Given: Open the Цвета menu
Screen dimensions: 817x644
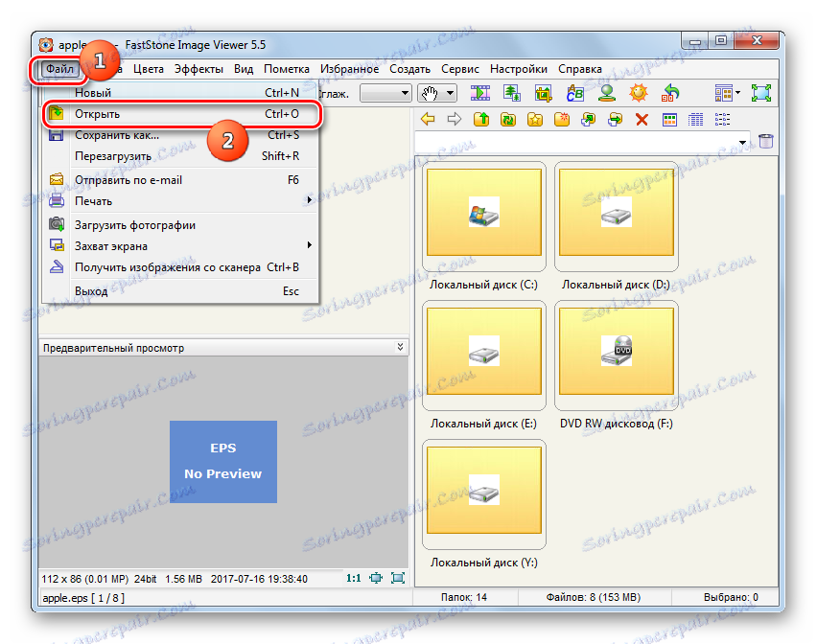Looking at the screenshot, I should 149,69.
